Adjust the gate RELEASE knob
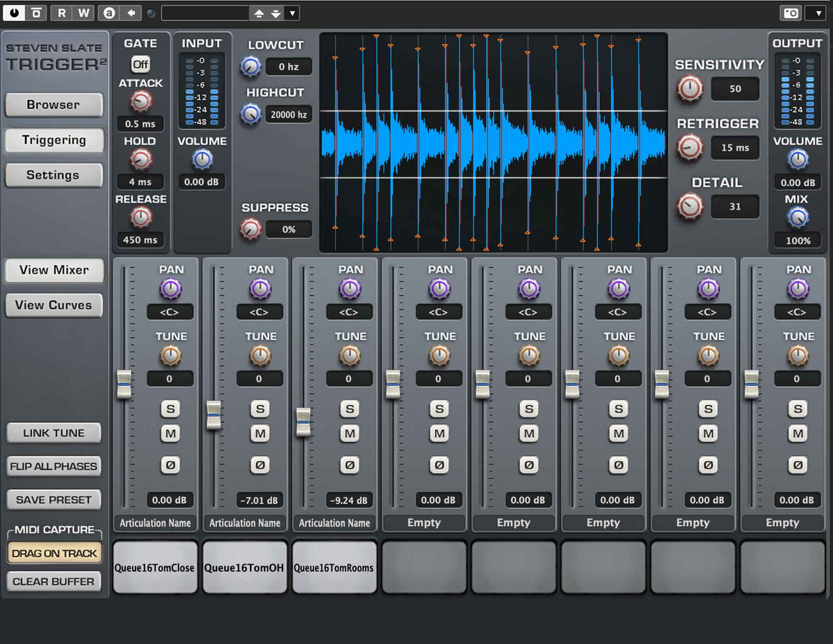The image size is (833, 644). tap(140, 218)
